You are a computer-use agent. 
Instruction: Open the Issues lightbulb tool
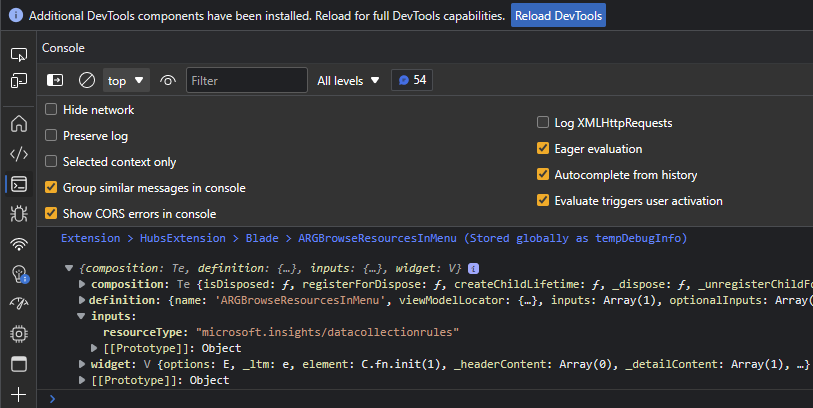coord(19,274)
